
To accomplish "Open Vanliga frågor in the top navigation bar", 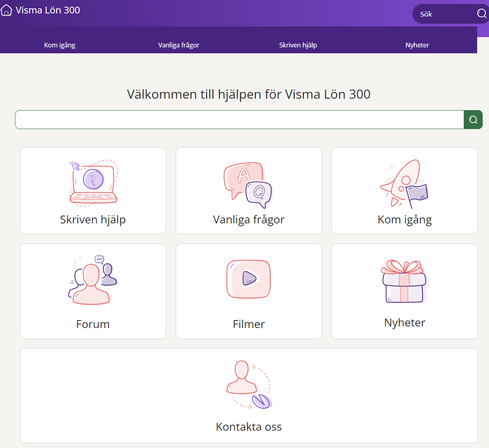I will tap(179, 45).
